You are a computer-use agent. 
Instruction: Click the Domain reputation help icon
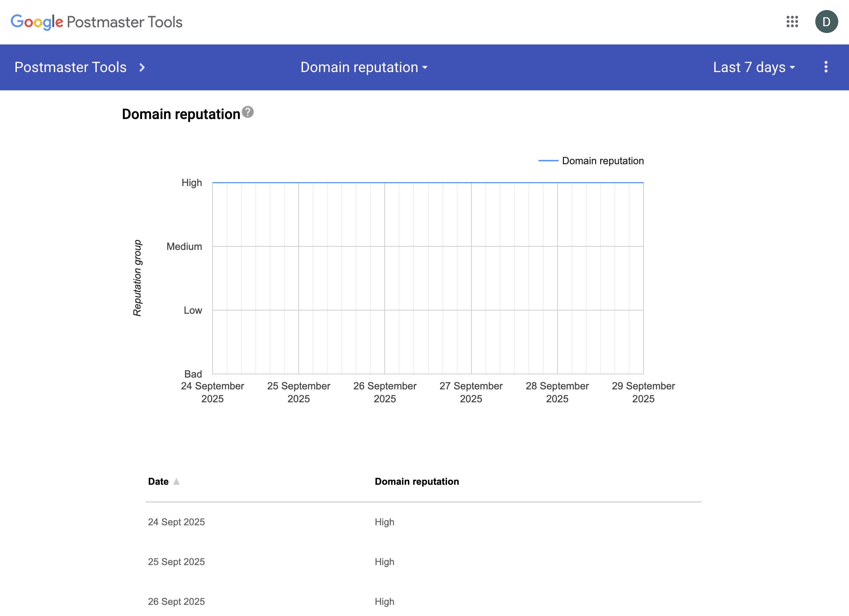[247, 112]
